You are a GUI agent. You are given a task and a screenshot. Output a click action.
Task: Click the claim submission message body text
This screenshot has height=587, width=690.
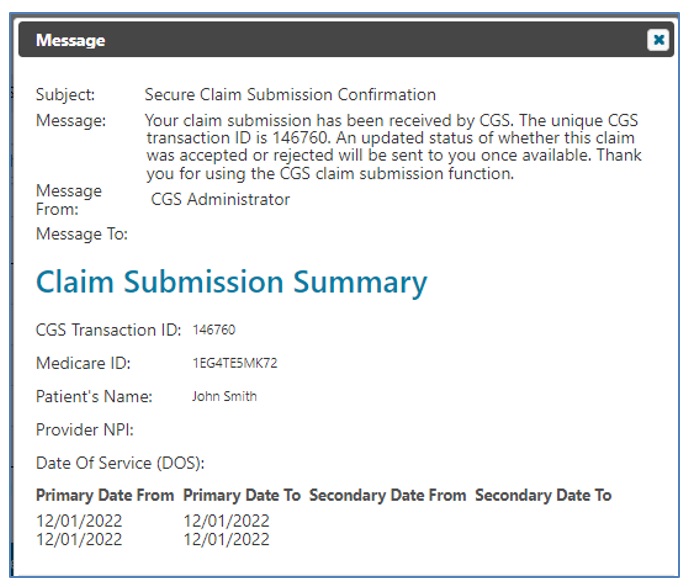393,147
